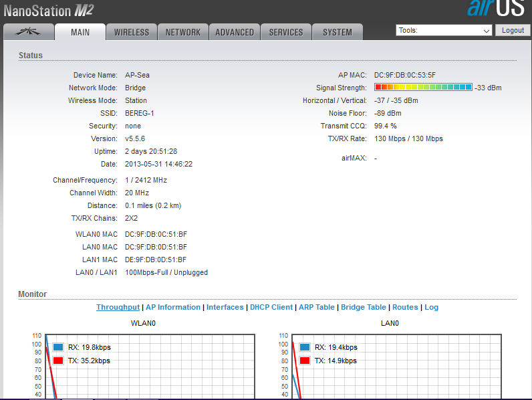Select the Security value none
The image size is (532, 400).
pyautogui.click(x=132, y=126)
